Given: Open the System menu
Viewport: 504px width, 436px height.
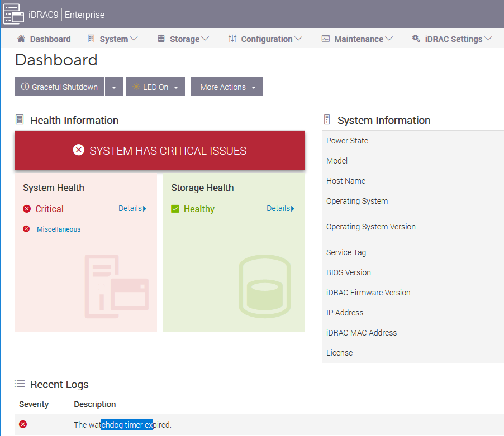Looking at the screenshot, I should pos(113,39).
